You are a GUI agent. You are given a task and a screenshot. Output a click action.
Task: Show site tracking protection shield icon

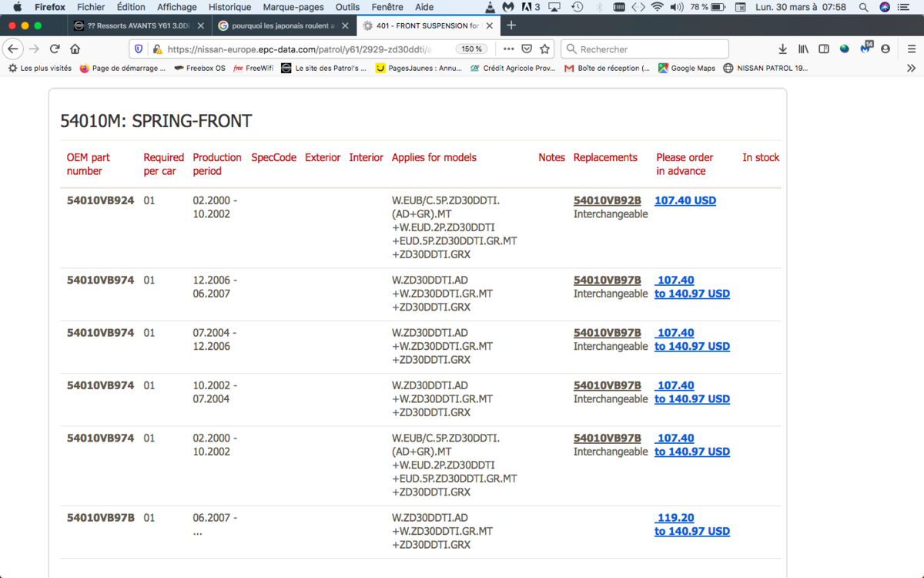(139, 49)
